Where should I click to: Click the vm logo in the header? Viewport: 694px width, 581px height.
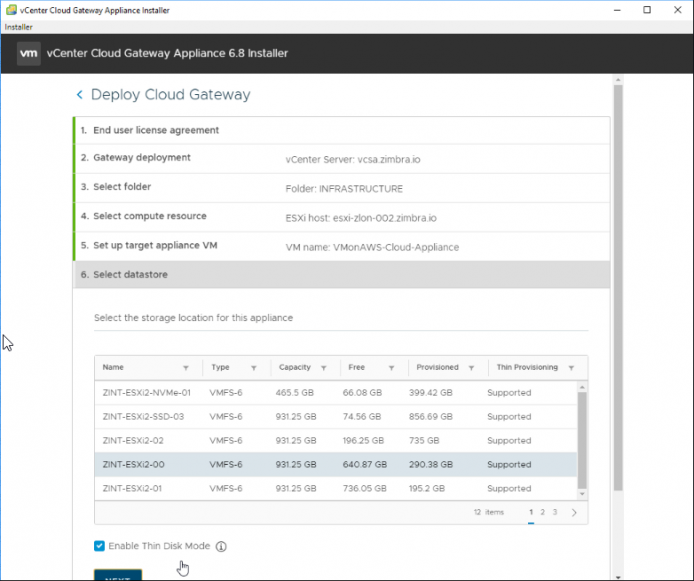point(29,54)
